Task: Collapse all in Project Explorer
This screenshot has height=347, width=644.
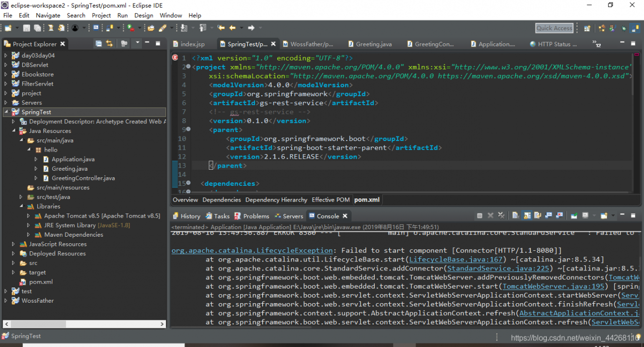Action: click(x=99, y=44)
